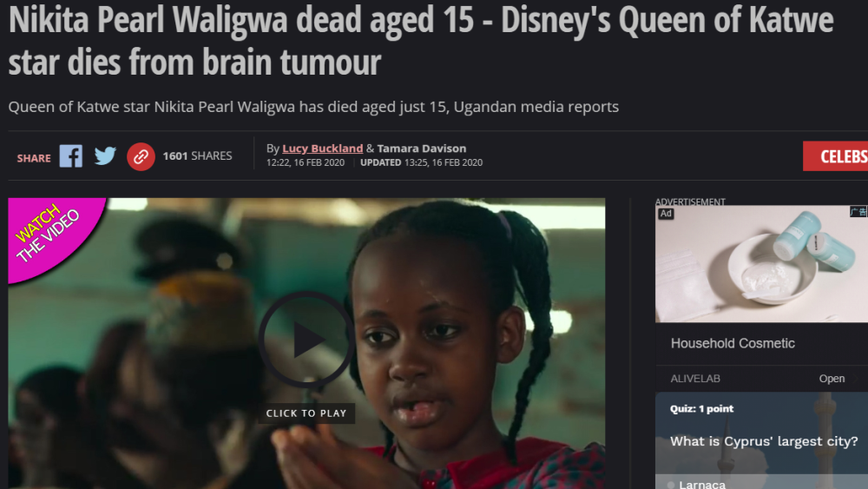Image resolution: width=868 pixels, height=489 pixels.
Task: Copy the article link with red chain icon
Action: (x=141, y=156)
